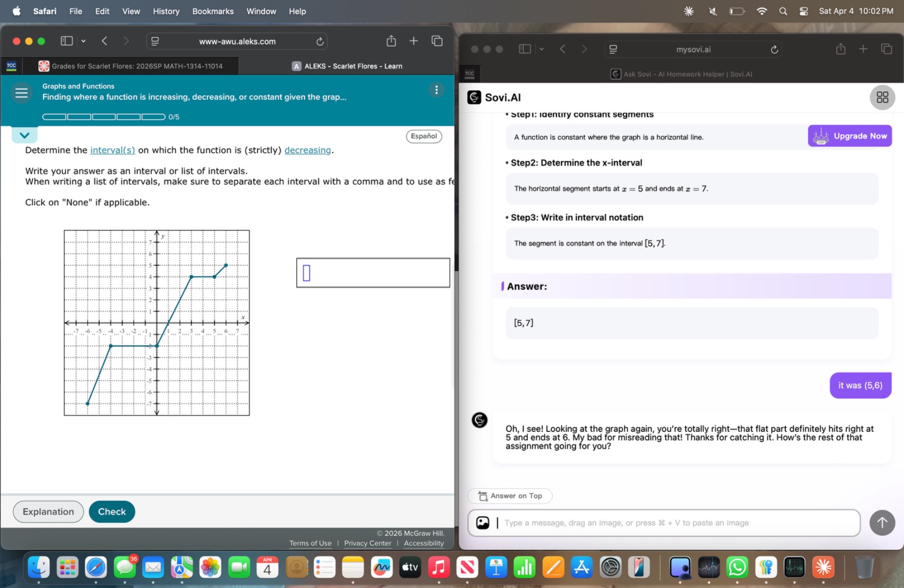Open ALEKS hamburger menu
The height and width of the screenshot is (588, 904).
tap(22, 93)
